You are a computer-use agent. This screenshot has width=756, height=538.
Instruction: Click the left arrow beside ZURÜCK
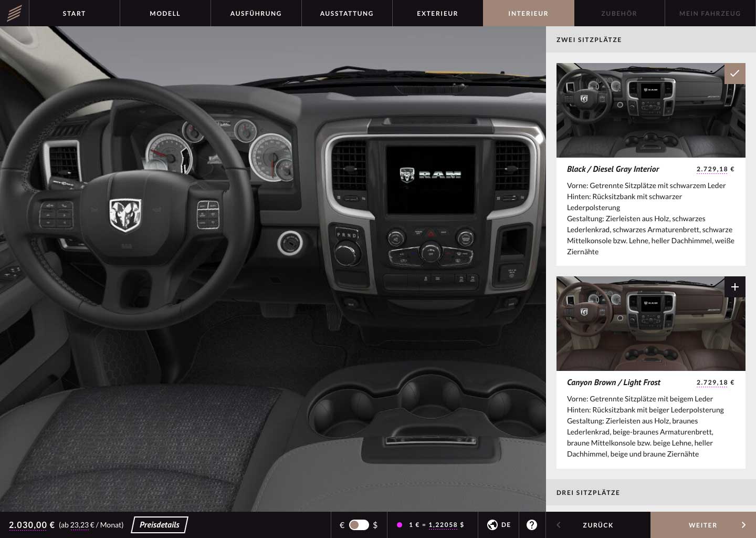pyautogui.click(x=559, y=525)
